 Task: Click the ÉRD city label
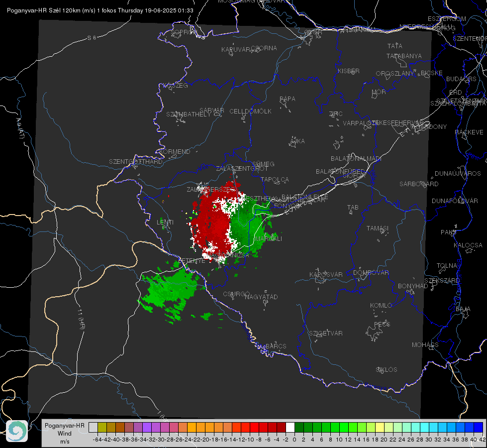456,92
